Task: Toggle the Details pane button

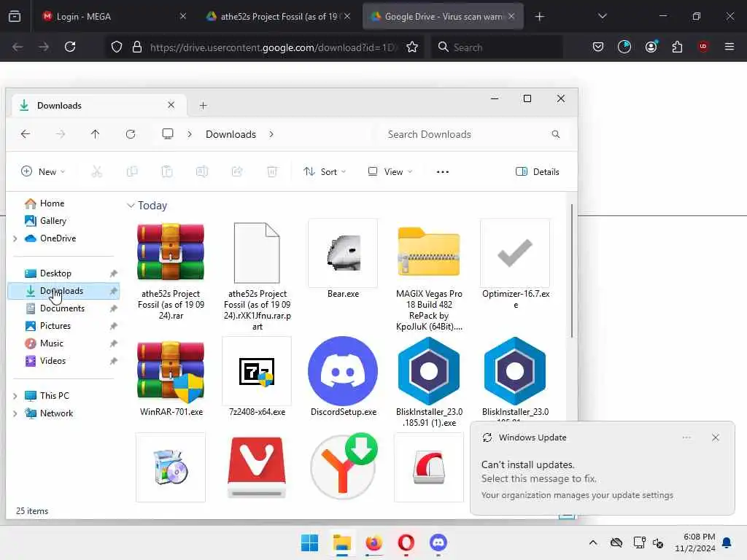Action: pyautogui.click(x=538, y=171)
